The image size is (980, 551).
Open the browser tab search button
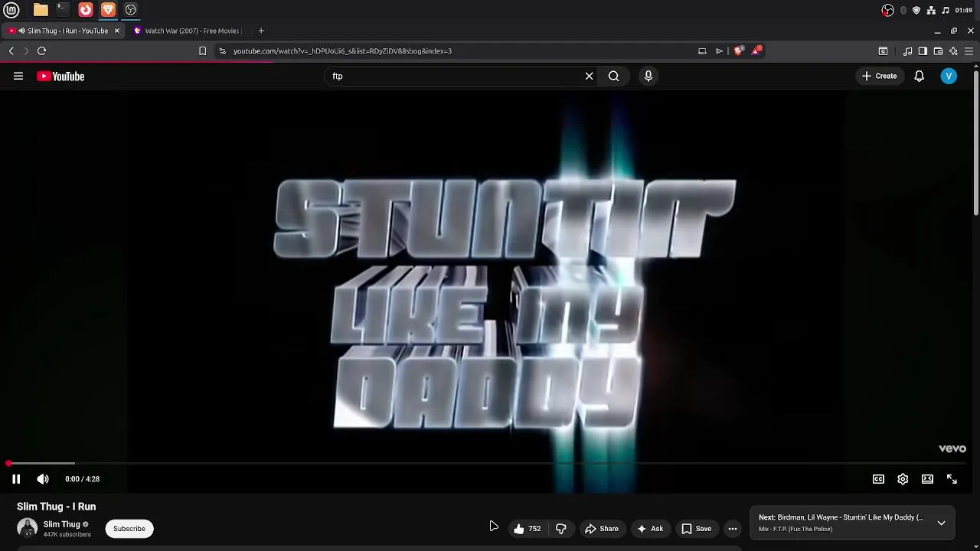tap(883, 51)
